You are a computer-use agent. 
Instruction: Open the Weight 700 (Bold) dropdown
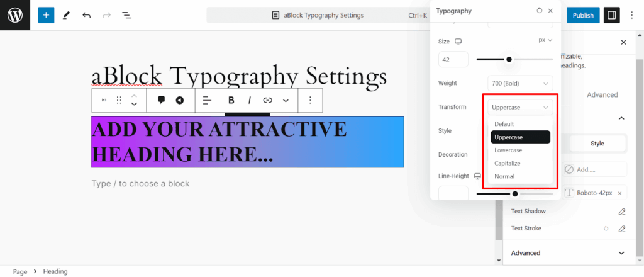520,84
